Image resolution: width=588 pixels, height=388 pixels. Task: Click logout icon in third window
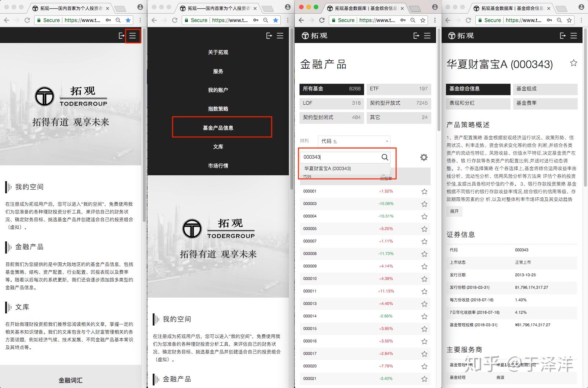point(416,36)
